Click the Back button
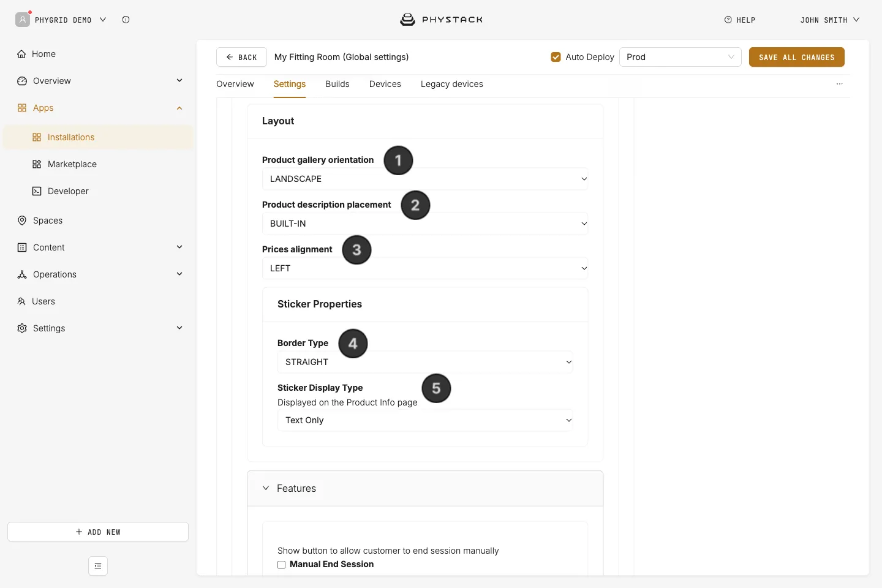Screen dimensions: 882x588 pyautogui.click(x=241, y=57)
